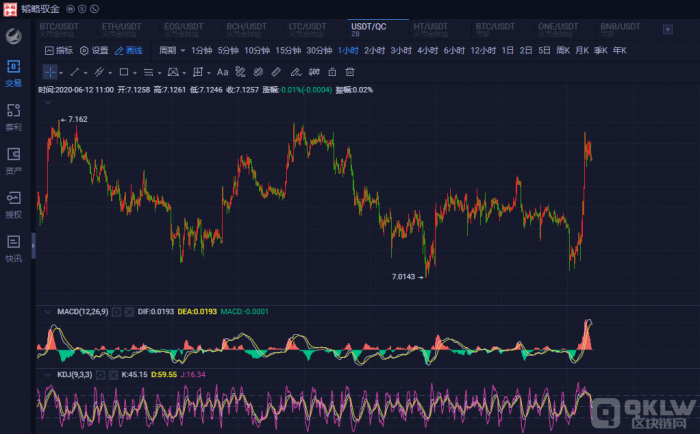Click the lock drawings icon
Screen dimensions: 700x434
click(x=332, y=72)
